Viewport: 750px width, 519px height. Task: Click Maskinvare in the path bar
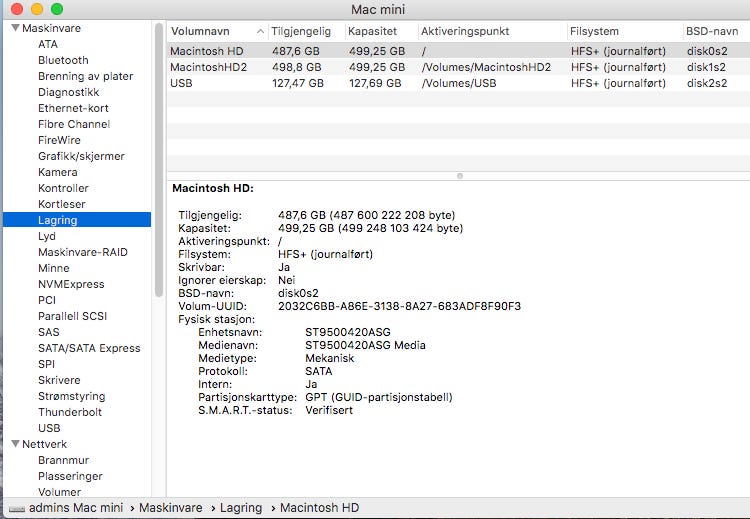tap(171, 508)
